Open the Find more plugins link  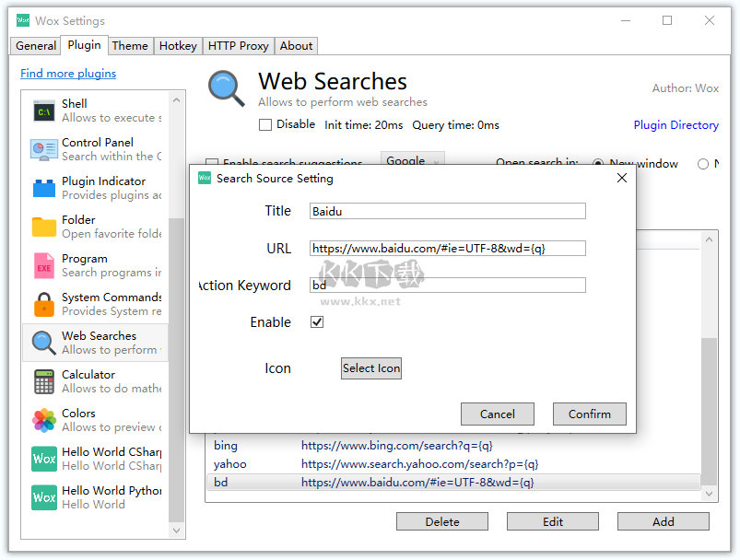[x=68, y=74]
